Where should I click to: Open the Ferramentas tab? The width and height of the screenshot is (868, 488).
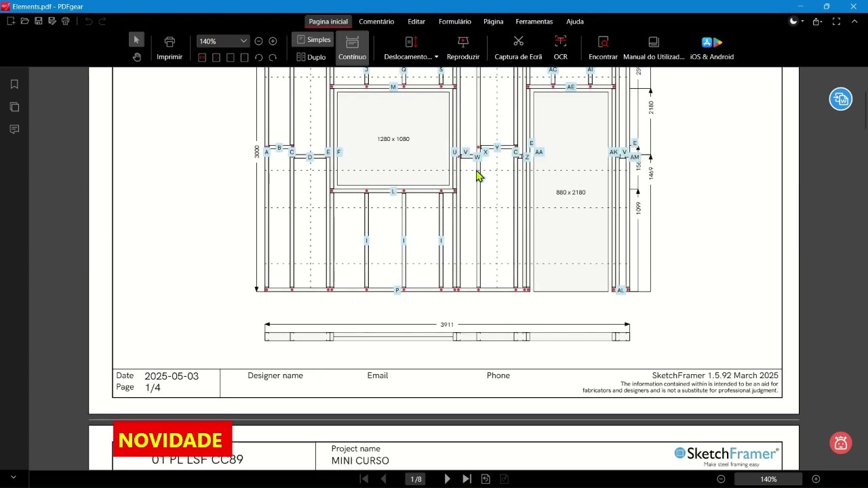534,22
